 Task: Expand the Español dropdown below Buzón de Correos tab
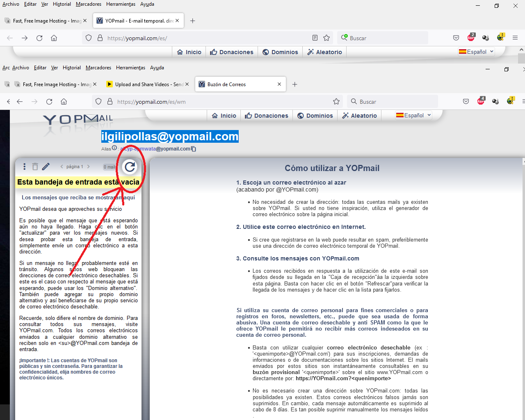(413, 115)
